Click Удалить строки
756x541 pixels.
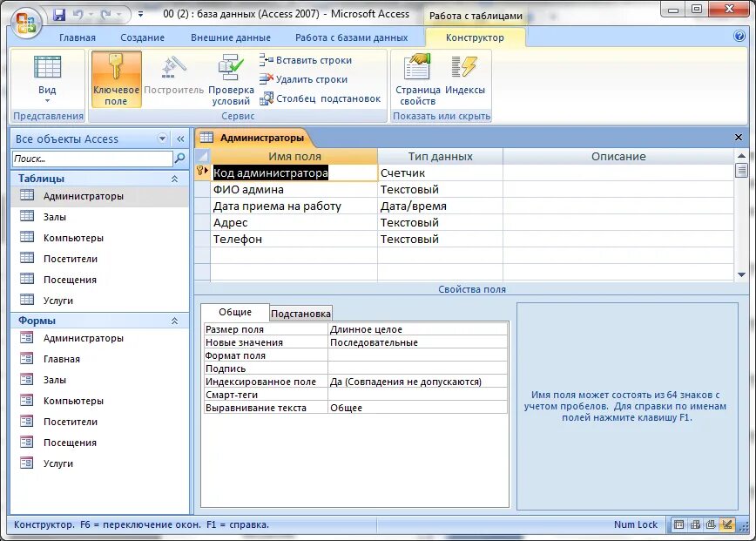[x=303, y=79]
